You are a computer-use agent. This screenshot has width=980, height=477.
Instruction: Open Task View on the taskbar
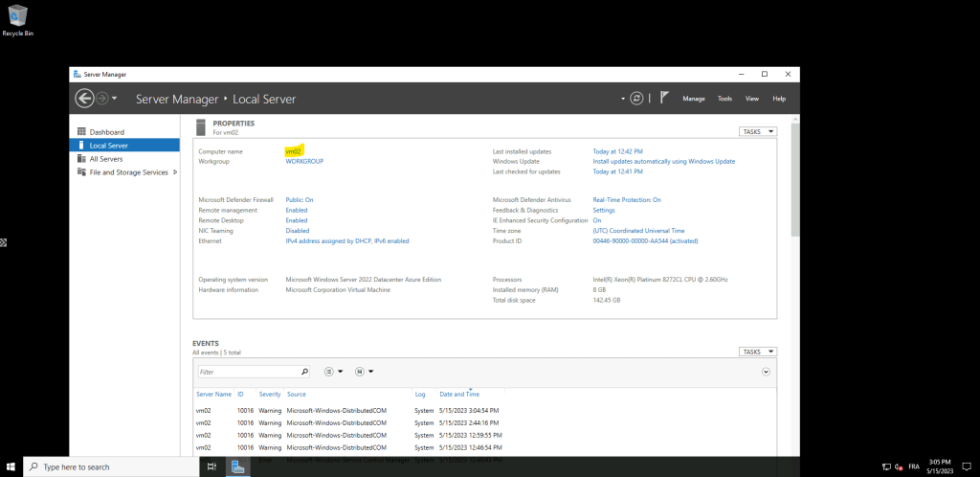212,467
